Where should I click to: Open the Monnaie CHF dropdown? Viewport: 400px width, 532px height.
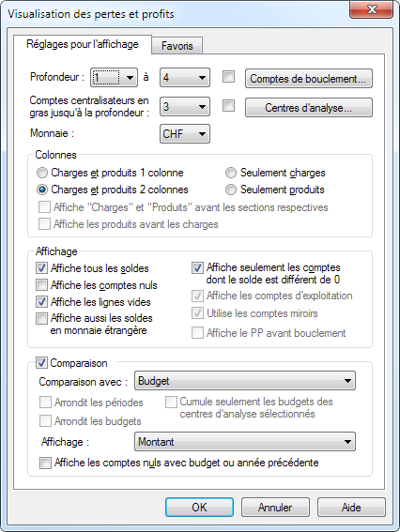click(x=185, y=133)
